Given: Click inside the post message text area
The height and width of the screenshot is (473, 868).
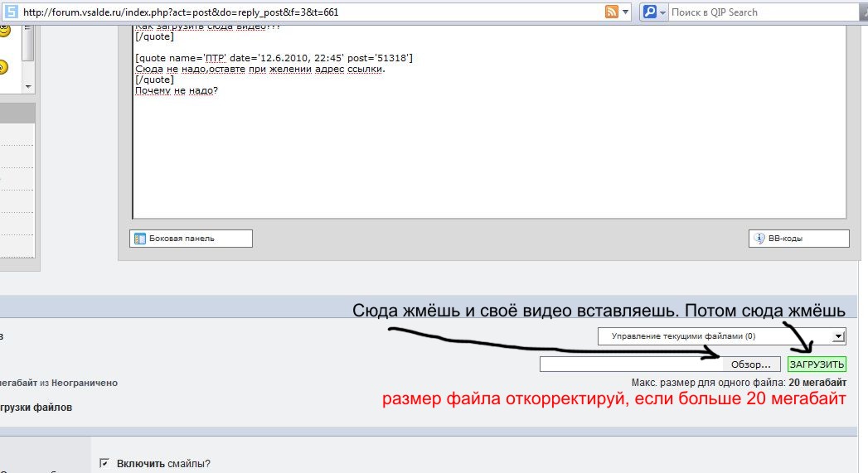Looking at the screenshot, I should (x=489, y=149).
